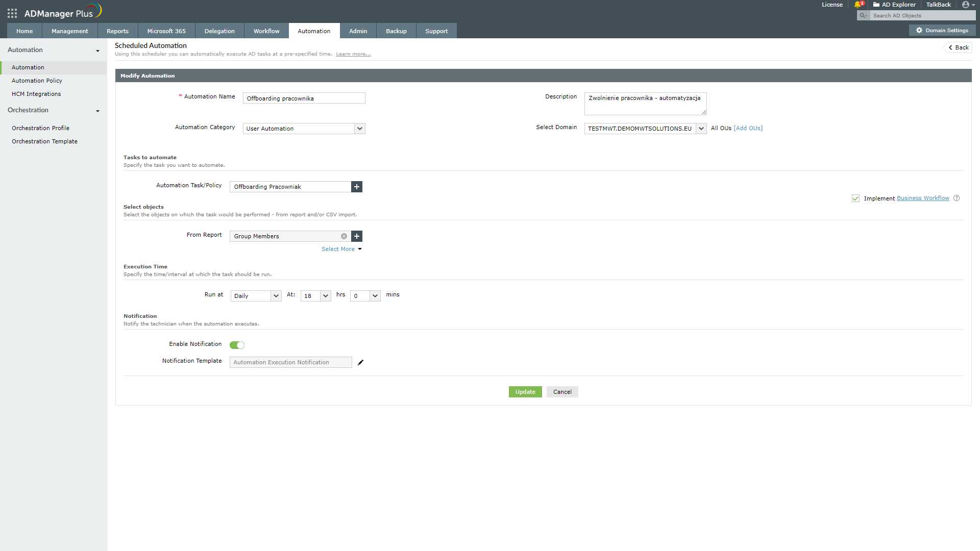The width and height of the screenshot is (980, 551).
Task: Expand the Select More options
Action: (341, 249)
